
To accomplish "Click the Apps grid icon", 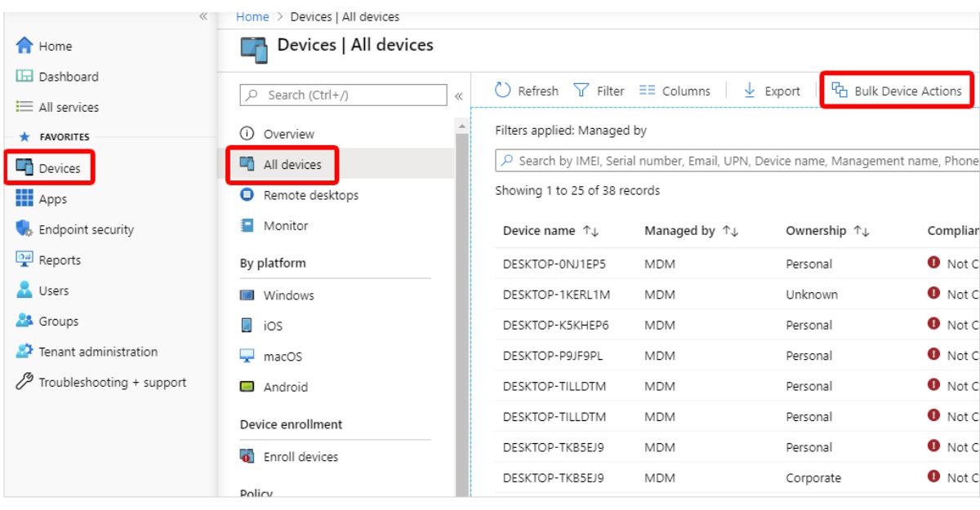I will [x=24, y=199].
